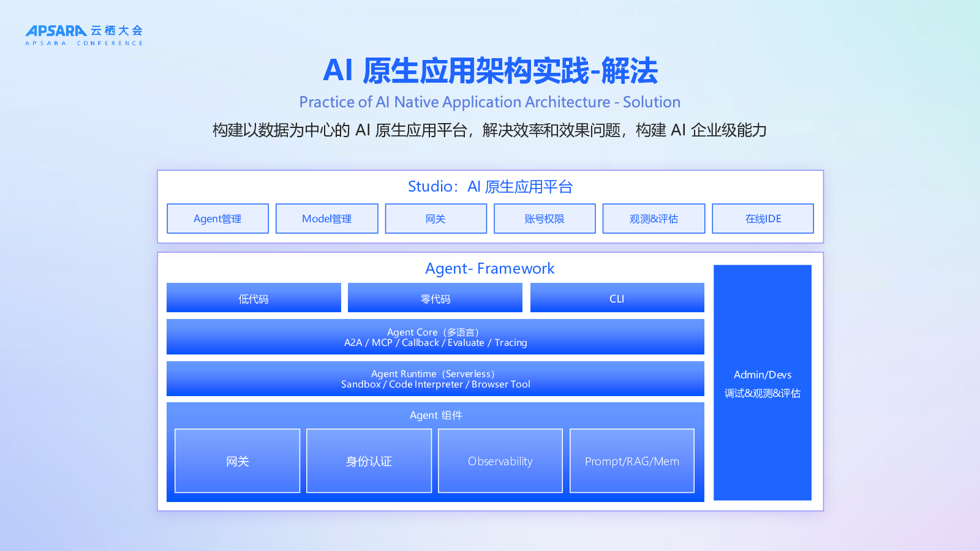Click the subtitle 'Practice of AI Native Application Architecture - Solution'

click(490, 102)
